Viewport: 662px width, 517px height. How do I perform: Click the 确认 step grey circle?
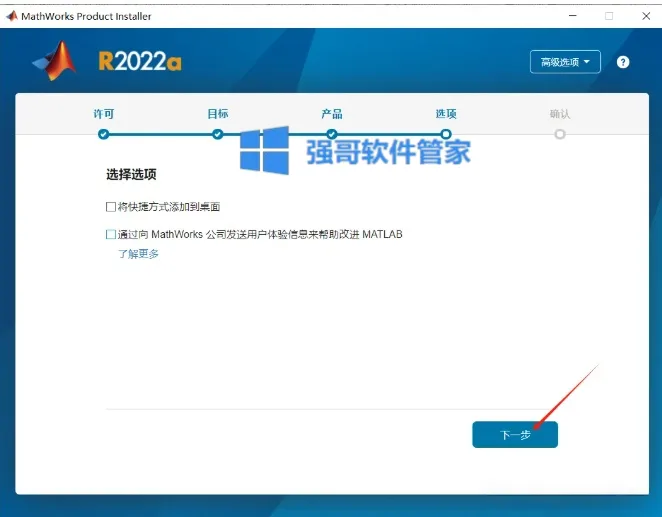coord(560,134)
